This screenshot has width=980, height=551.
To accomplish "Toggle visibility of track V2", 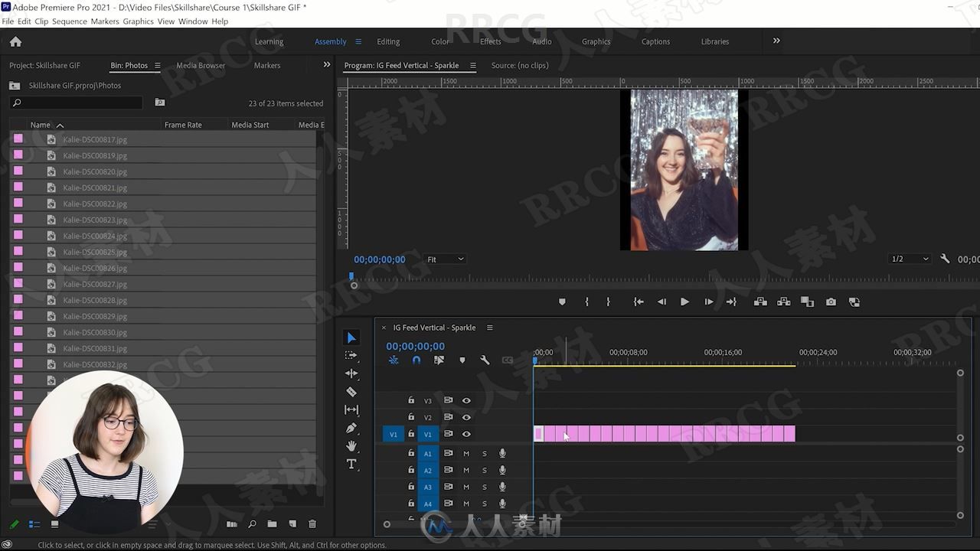I will (x=466, y=417).
